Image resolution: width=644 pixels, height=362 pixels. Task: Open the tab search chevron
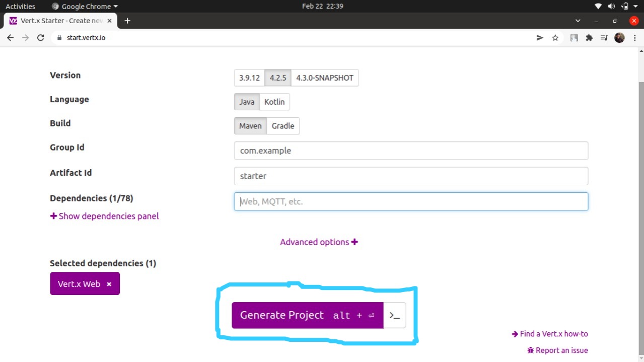pos(578,21)
